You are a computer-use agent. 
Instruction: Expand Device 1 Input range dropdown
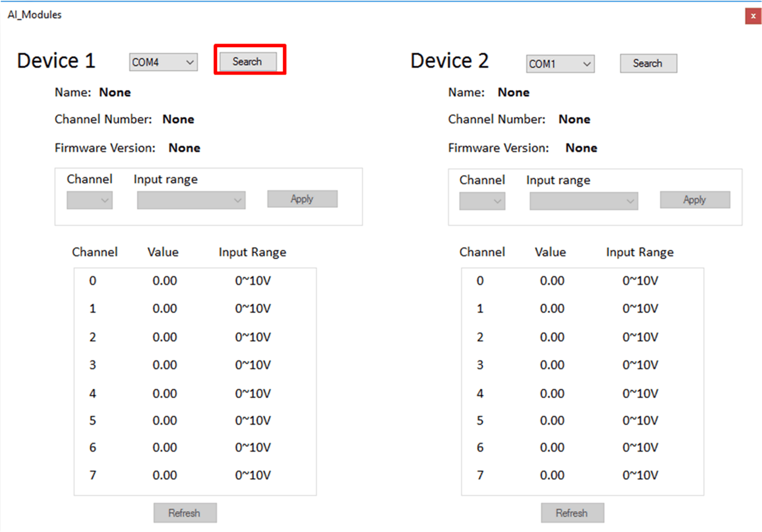click(x=191, y=201)
